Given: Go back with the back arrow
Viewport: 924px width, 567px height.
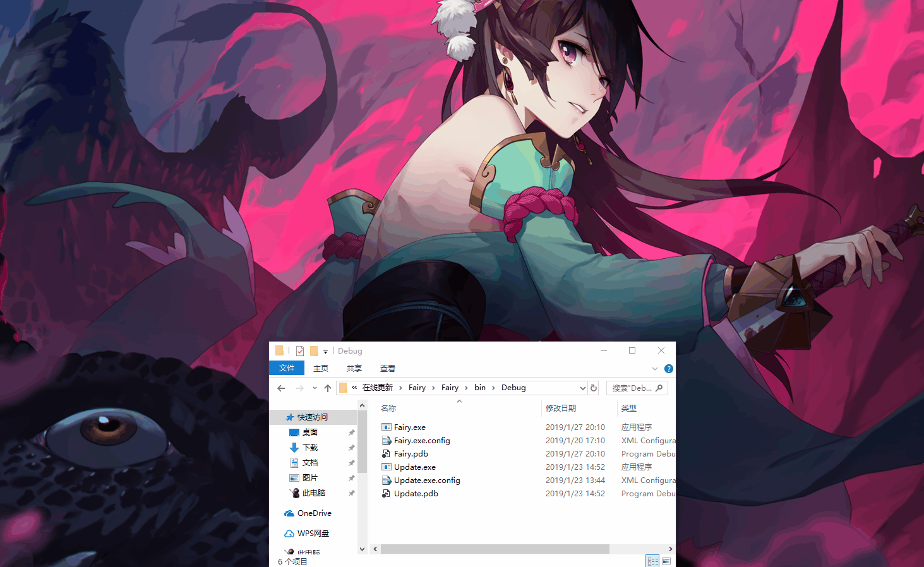Looking at the screenshot, I should pos(281,388).
